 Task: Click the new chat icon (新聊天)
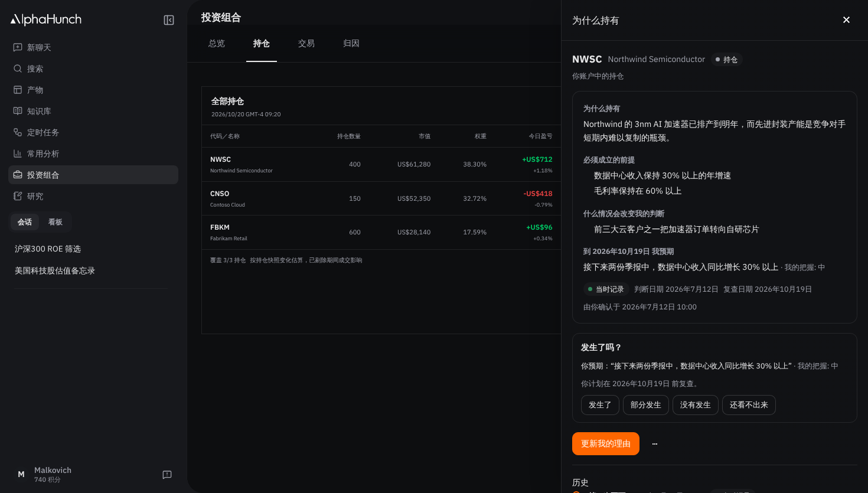coord(18,47)
